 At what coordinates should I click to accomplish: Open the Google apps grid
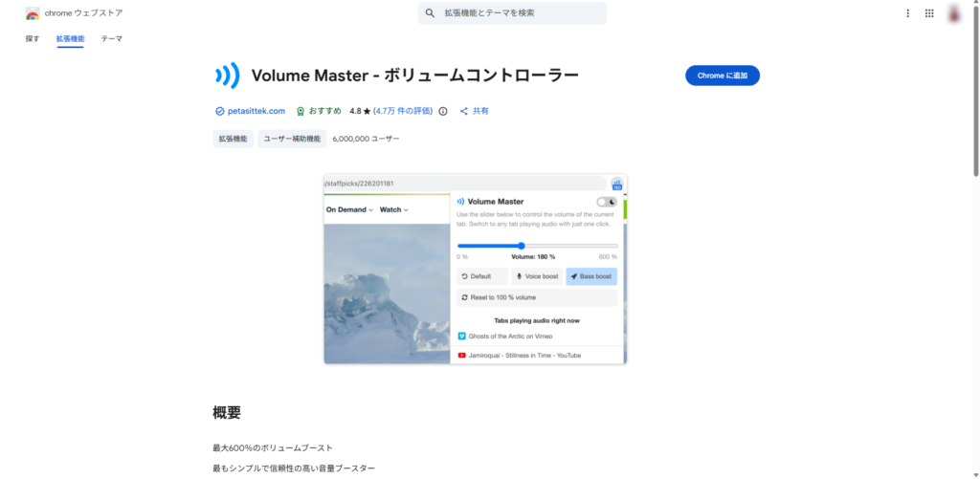click(929, 13)
